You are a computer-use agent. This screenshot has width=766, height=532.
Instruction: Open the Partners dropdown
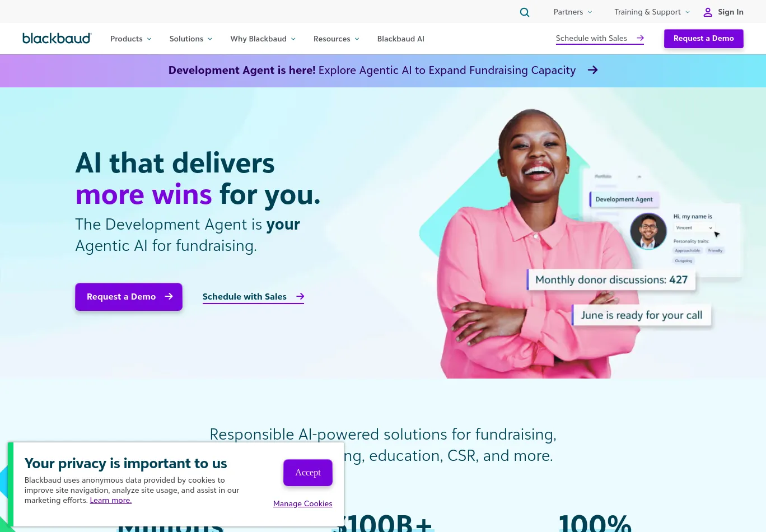(x=573, y=12)
